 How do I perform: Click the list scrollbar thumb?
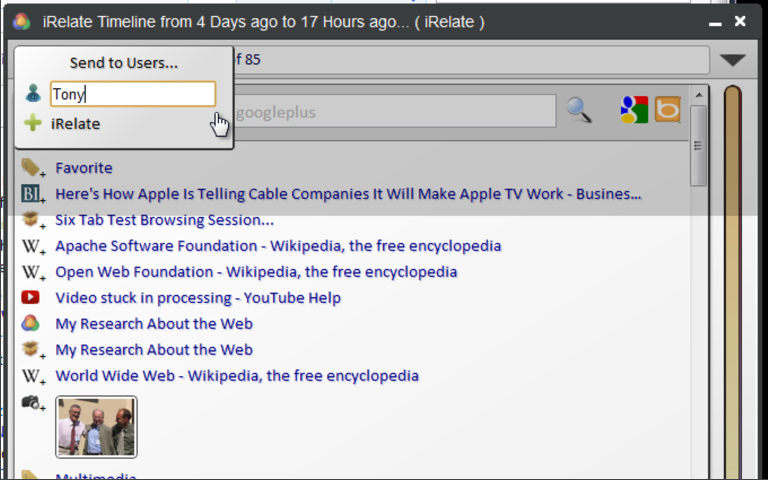(698, 145)
